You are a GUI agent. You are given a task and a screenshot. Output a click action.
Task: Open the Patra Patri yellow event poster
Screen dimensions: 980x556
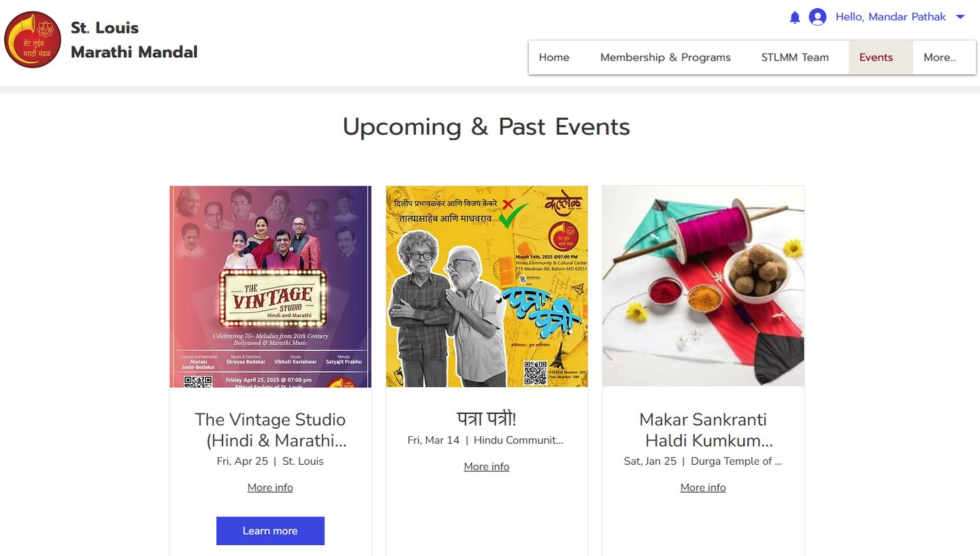[x=487, y=287]
